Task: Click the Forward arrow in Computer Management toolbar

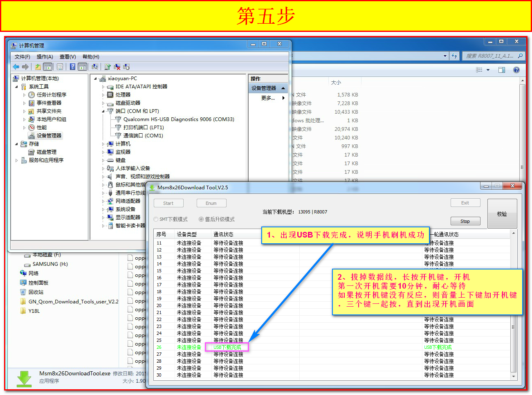Action: [x=25, y=67]
